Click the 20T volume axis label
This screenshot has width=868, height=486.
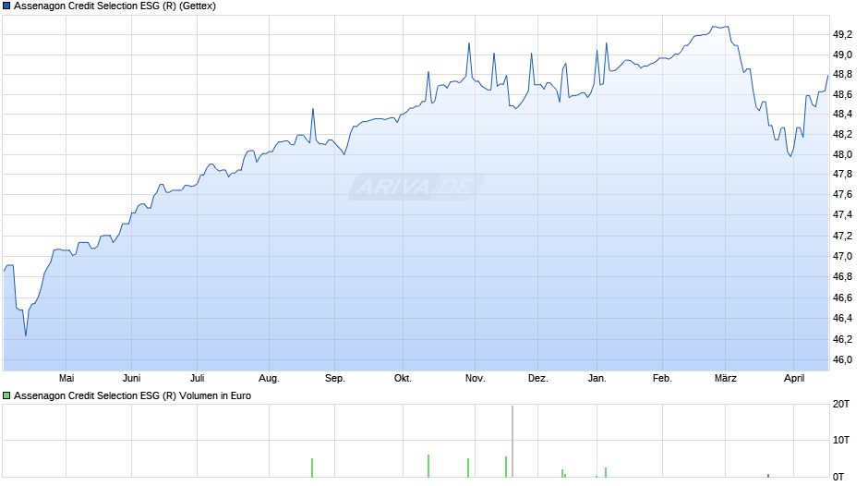(841, 404)
